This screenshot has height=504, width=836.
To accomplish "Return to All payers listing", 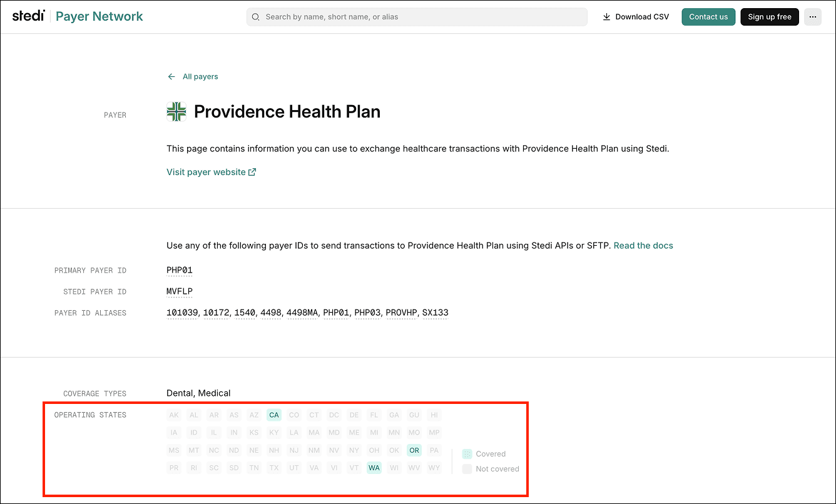I will [x=200, y=76].
